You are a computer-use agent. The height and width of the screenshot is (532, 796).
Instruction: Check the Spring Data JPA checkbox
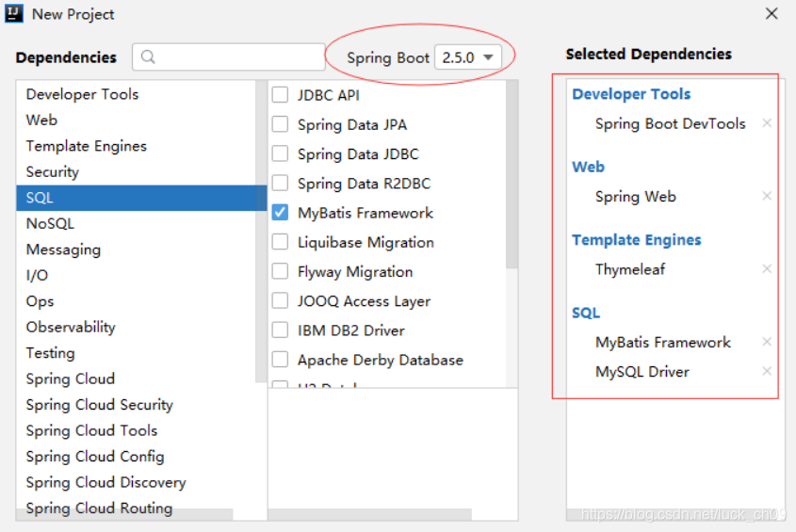pos(280,124)
